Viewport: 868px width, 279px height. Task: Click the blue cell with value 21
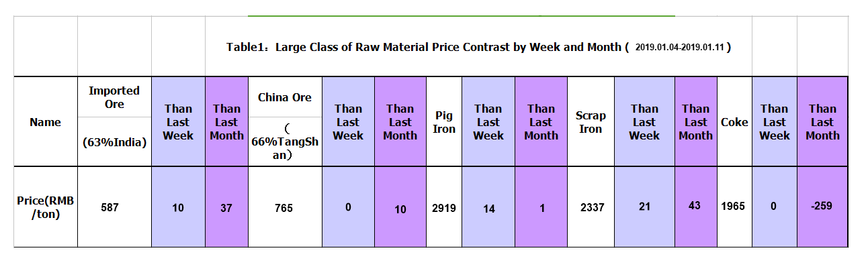coord(644,206)
